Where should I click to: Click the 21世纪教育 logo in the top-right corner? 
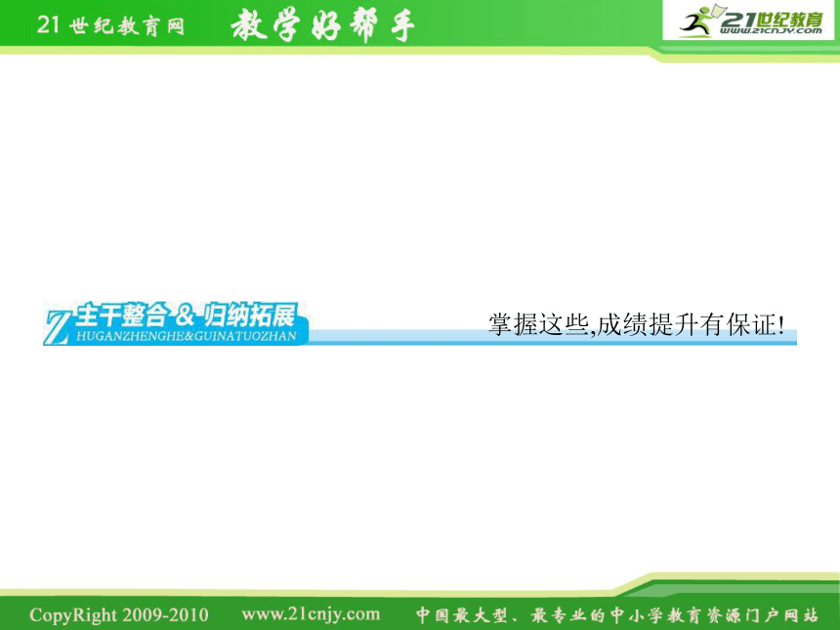coord(749,20)
